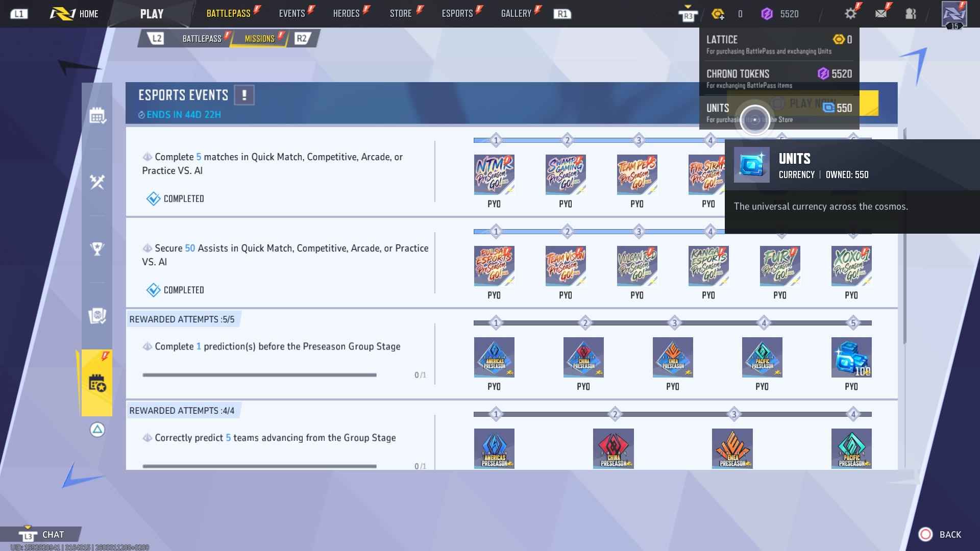Viewport: 980px width, 551px height.
Task: Open the mail envelope icon
Action: point(881,14)
